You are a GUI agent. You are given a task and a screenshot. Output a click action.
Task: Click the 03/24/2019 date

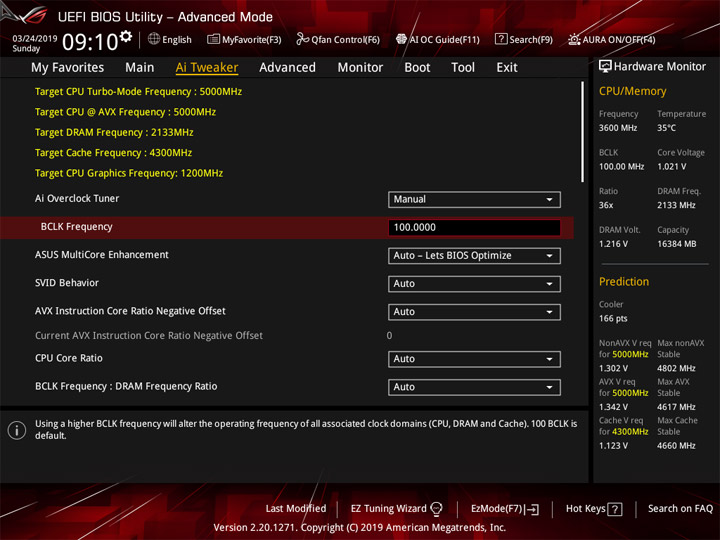pos(34,38)
